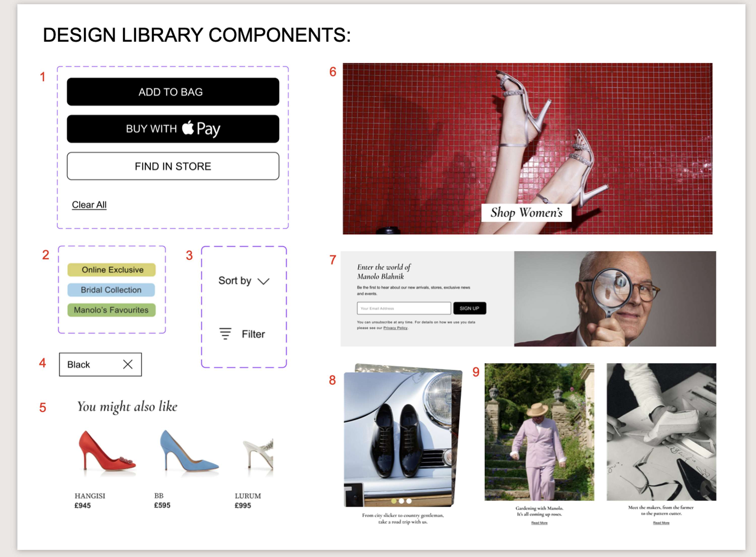Select the Manolo's Favourites tag

click(112, 310)
